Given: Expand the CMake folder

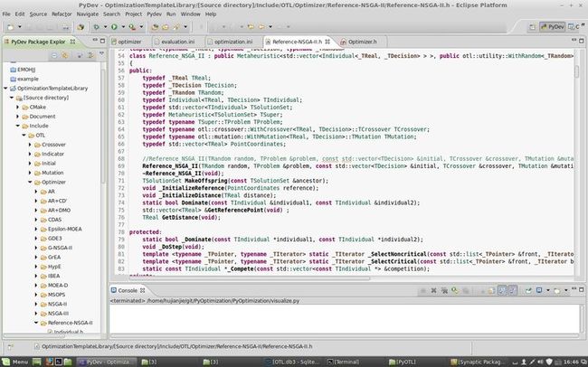Looking at the screenshot, I should point(17,108).
